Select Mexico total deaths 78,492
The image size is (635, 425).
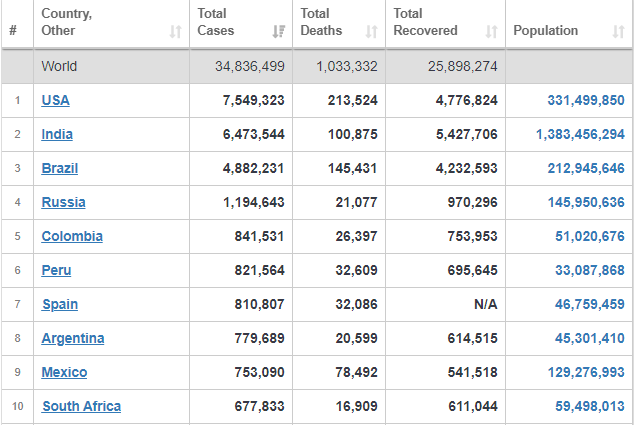[356, 372]
